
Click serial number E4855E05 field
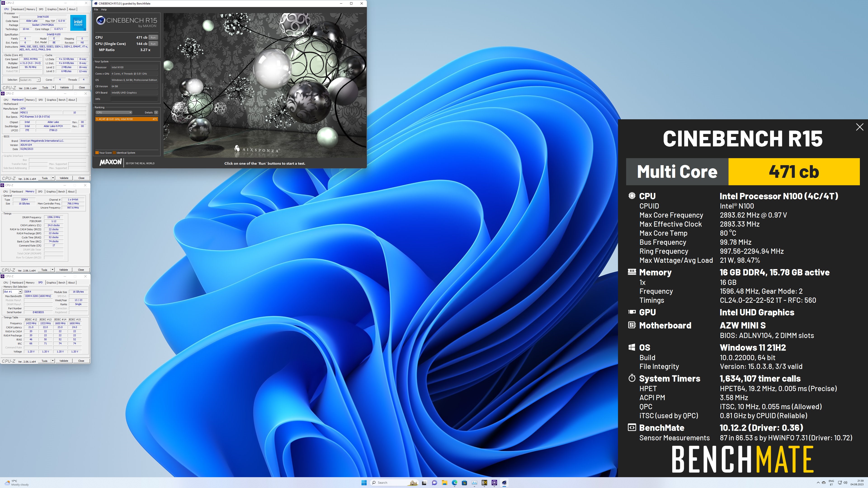point(38,312)
